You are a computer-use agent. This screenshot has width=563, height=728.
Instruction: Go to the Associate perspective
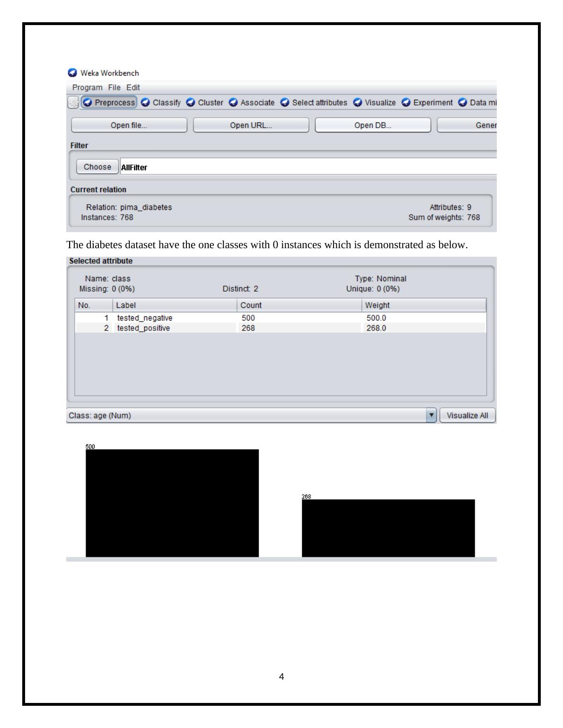(252, 103)
